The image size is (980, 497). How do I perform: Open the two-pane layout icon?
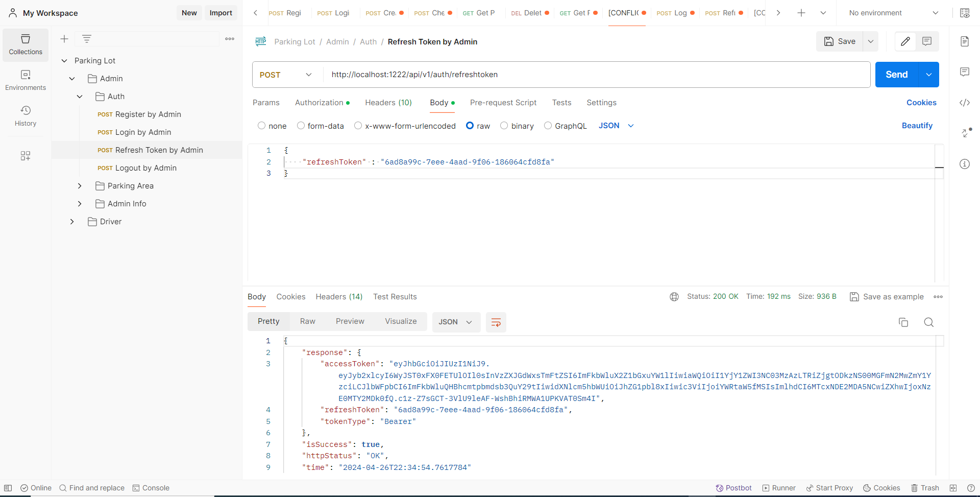click(x=953, y=488)
